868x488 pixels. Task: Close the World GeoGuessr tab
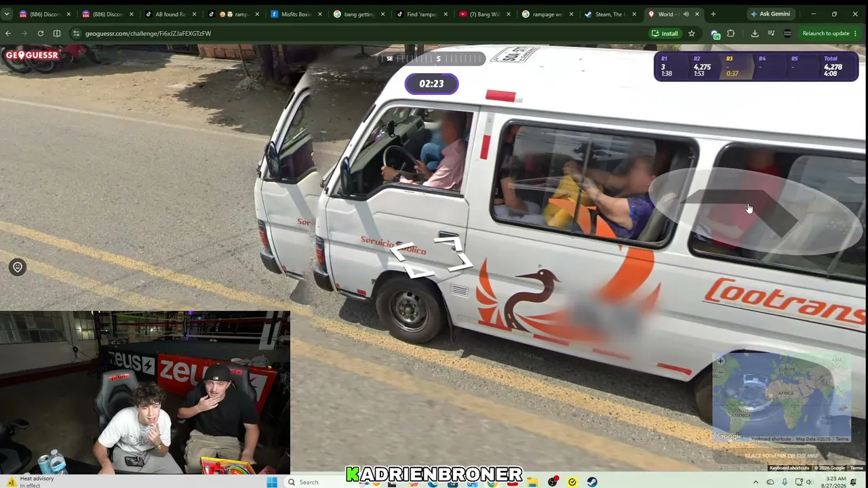pyautogui.click(x=696, y=14)
